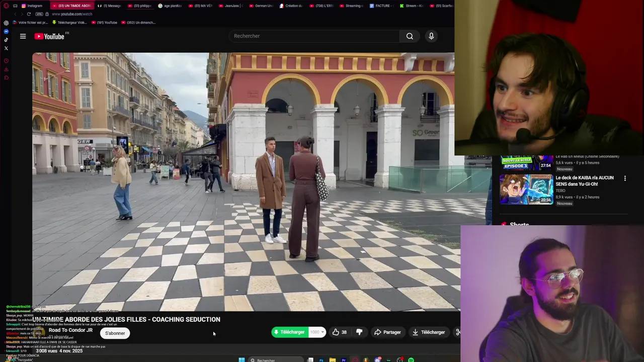Subscribe with the S'abonner button
The image size is (644, 362).
click(115, 333)
